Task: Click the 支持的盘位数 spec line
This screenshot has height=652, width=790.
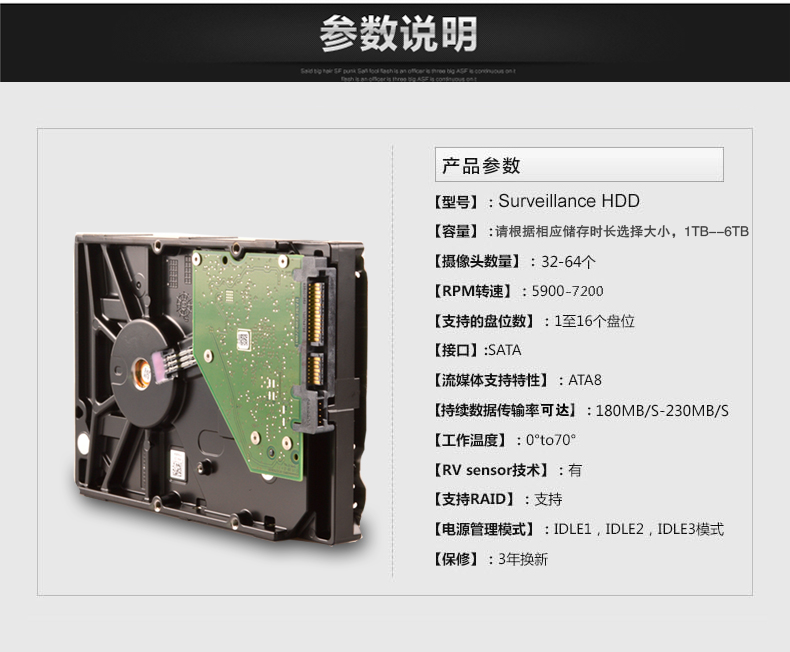Action: point(534,321)
